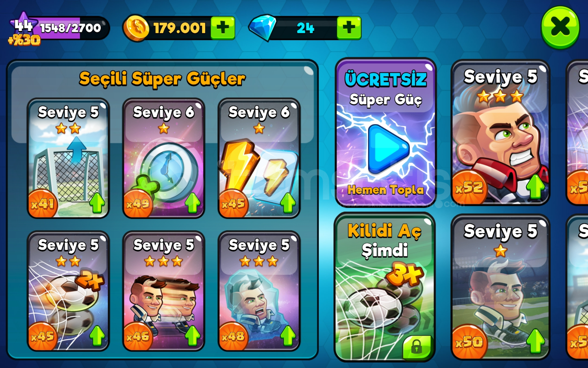Click Hemen Topla to collect now

(x=386, y=190)
